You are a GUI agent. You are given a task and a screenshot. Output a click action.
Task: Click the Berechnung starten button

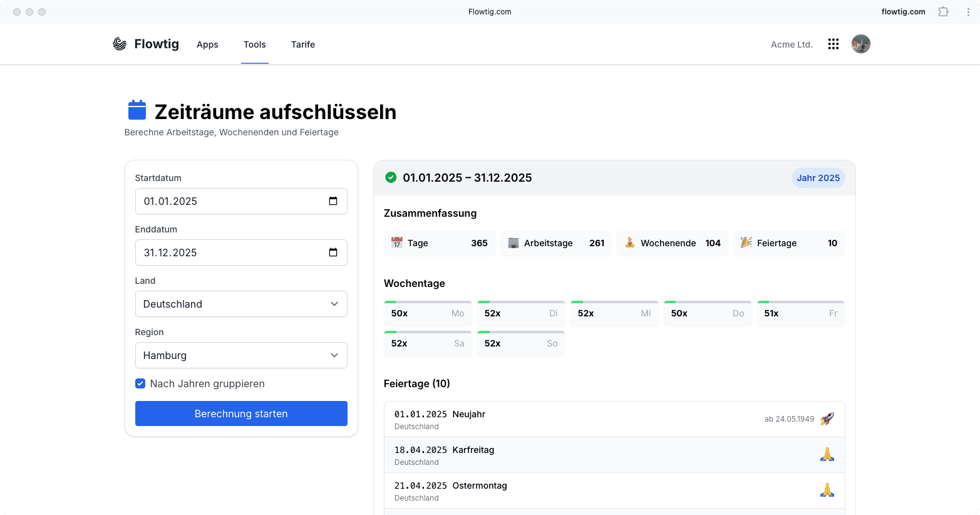point(241,414)
